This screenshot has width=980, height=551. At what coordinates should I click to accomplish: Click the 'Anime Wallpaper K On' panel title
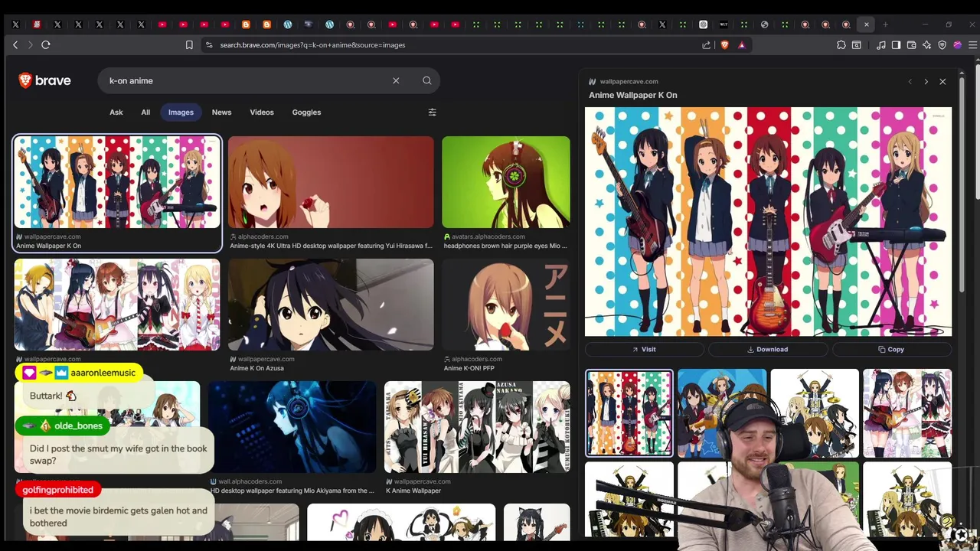tap(633, 95)
